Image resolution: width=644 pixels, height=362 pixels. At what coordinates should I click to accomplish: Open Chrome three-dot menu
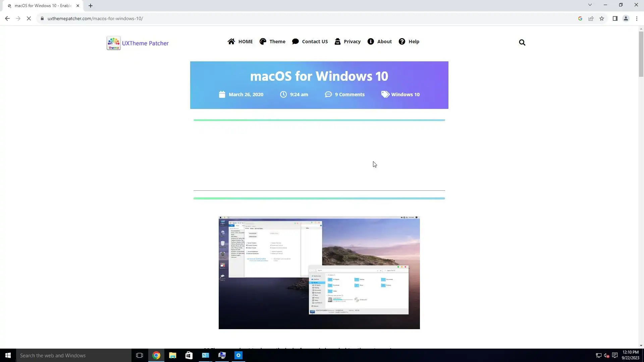coord(637,18)
